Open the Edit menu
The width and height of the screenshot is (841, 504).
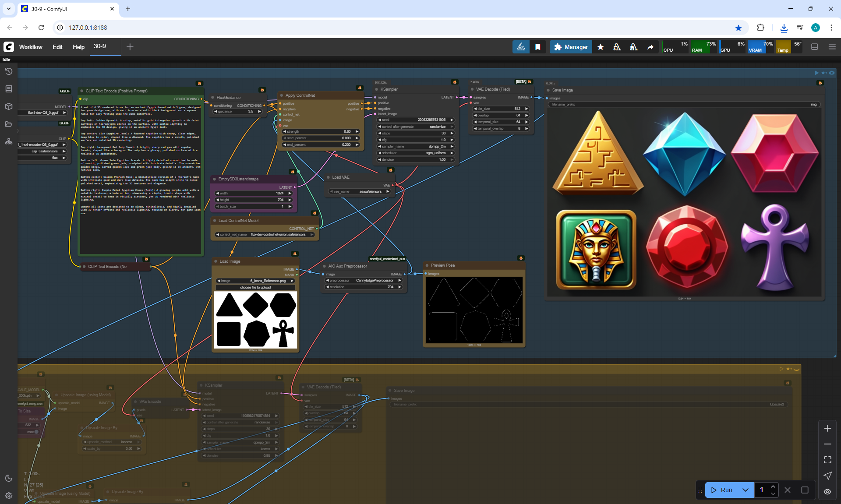click(x=57, y=47)
